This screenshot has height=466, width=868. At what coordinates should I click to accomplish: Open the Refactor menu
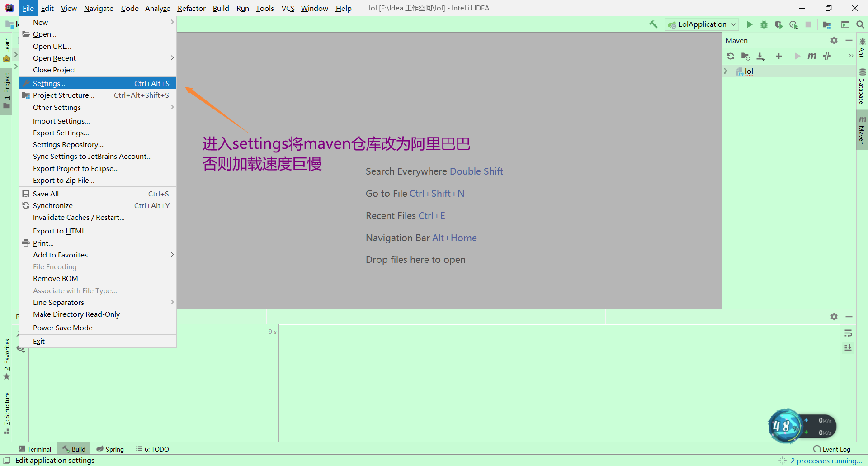point(191,8)
